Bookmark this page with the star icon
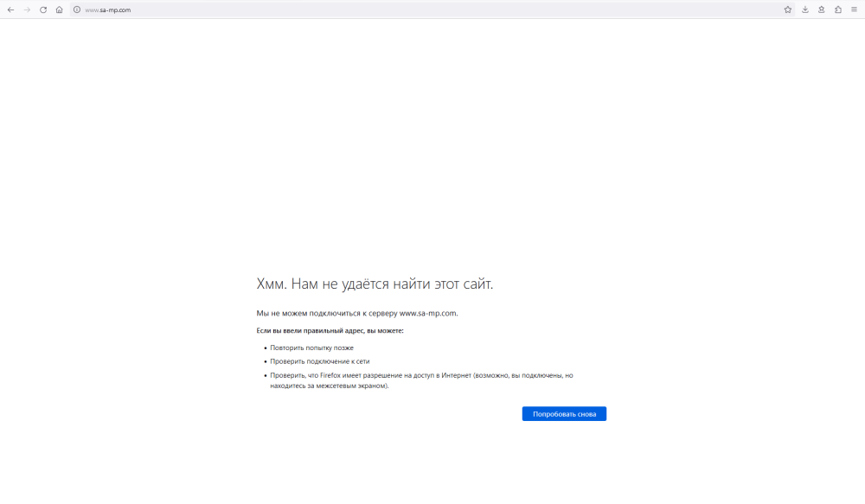Viewport: 865px width, 504px height. click(x=788, y=10)
